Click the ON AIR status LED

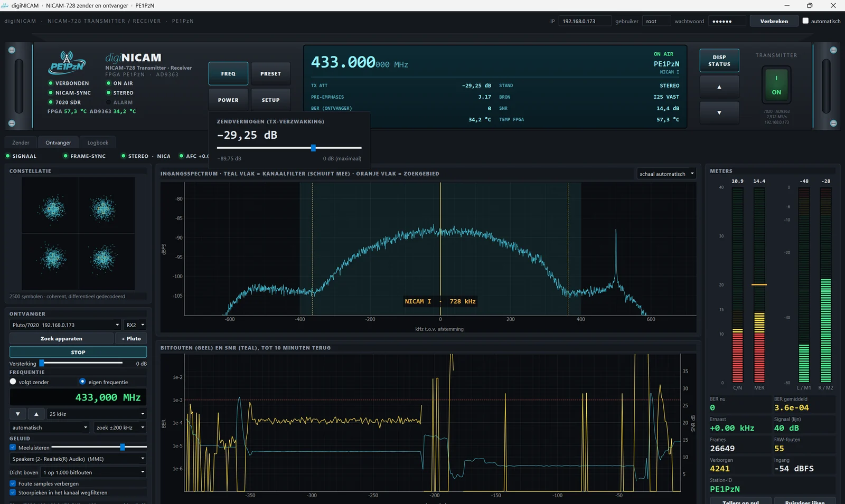[x=109, y=83]
